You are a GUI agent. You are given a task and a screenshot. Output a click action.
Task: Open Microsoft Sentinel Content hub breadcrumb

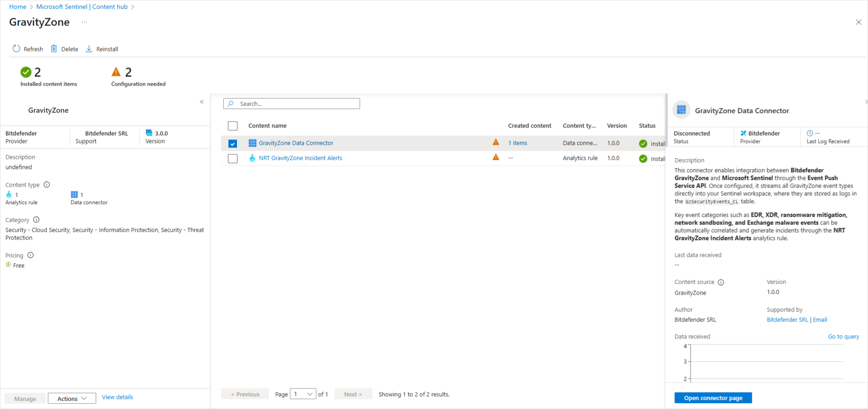pos(82,7)
